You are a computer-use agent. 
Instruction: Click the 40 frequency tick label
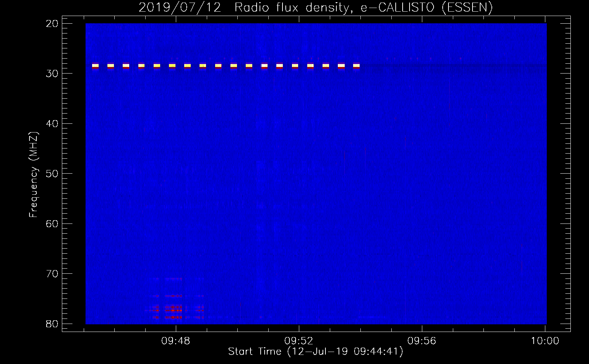[52, 124]
